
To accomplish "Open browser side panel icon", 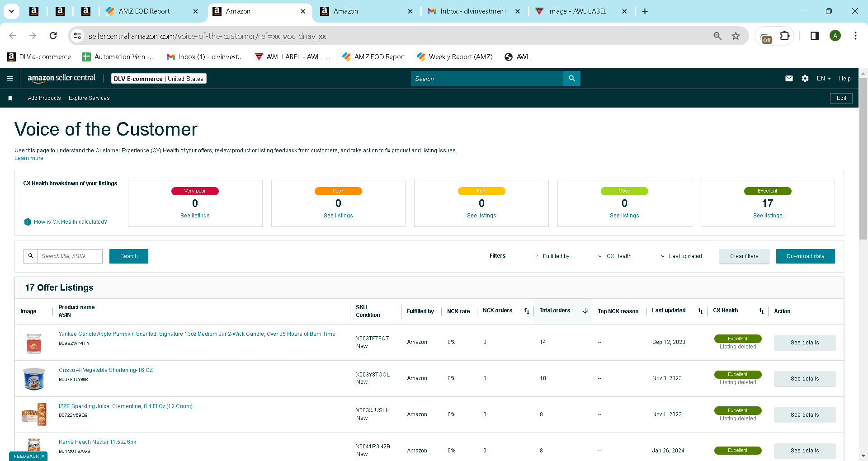I will tap(815, 36).
